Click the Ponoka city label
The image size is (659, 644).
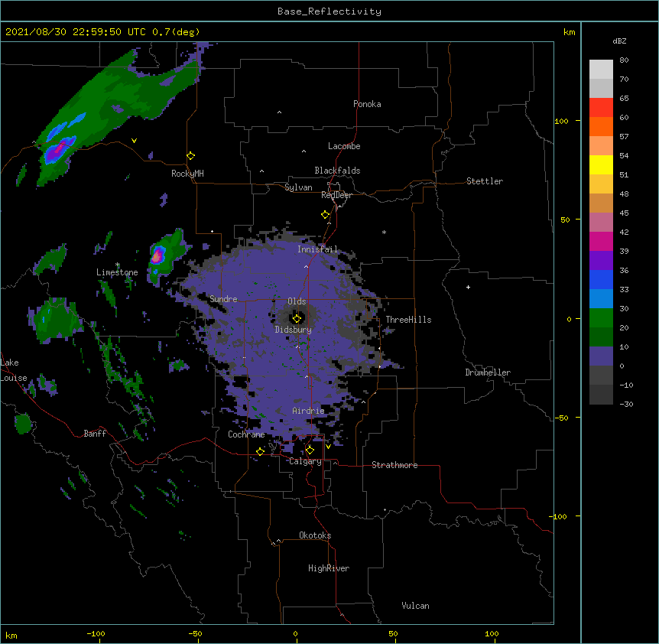point(367,104)
